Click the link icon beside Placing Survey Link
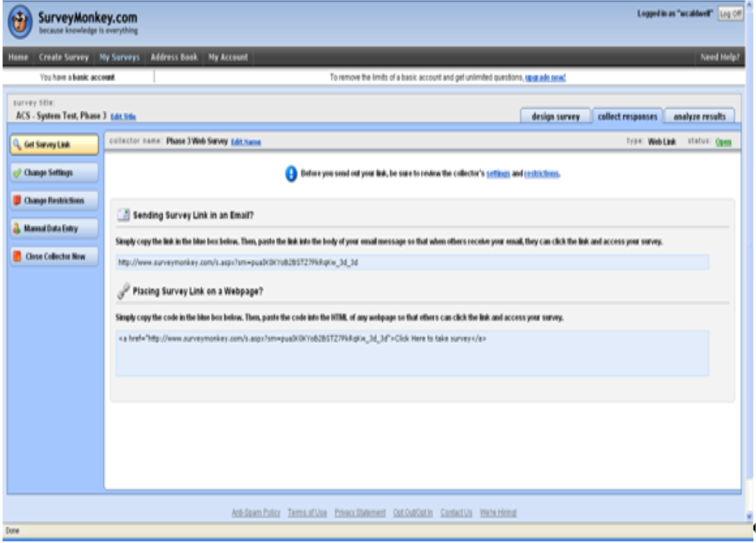Viewport: 756px width, 543px height. coord(123,290)
